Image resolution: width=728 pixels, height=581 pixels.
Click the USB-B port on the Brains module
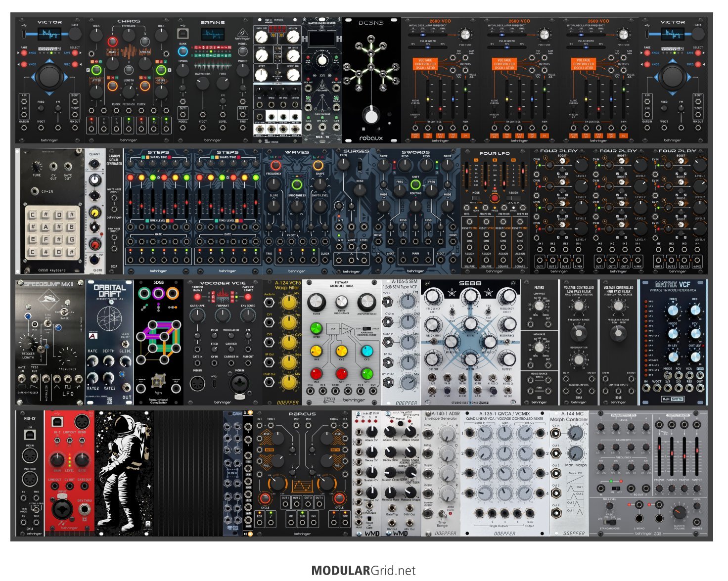[x=182, y=34]
